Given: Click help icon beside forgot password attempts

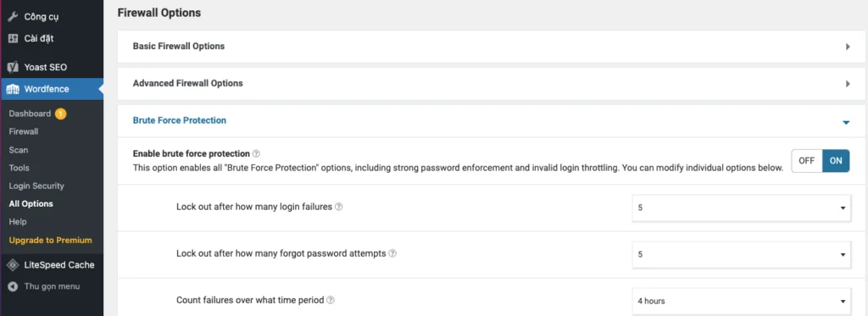Looking at the screenshot, I should tap(392, 253).
